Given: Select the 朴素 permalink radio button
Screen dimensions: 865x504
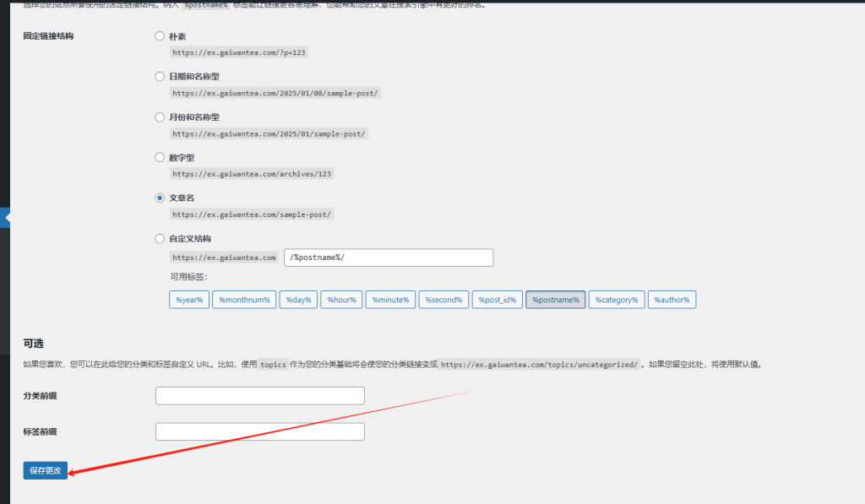Looking at the screenshot, I should tap(160, 36).
